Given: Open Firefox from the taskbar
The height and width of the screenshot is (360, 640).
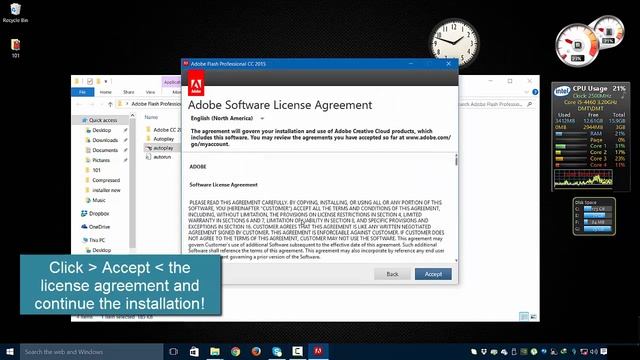Looking at the screenshot, I should (x=256, y=351).
